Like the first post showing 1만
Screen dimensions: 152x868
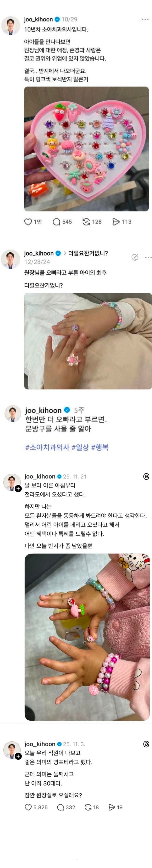[x=28, y=222]
